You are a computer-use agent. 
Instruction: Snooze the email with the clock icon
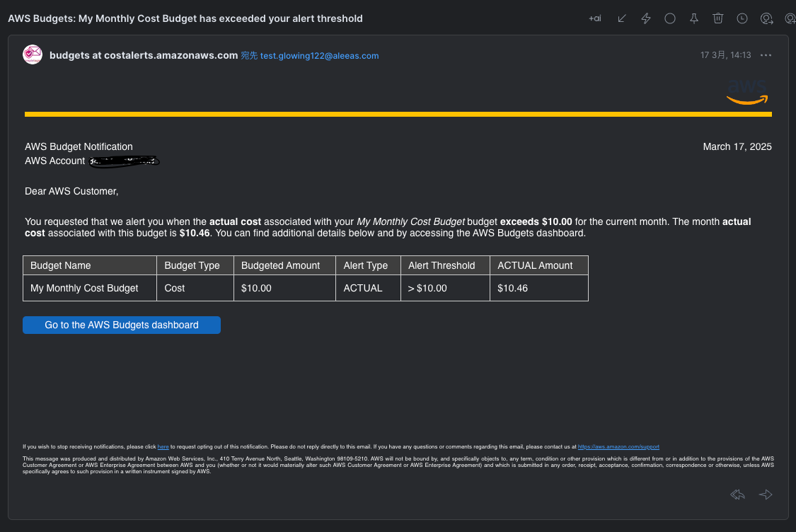pos(742,19)
